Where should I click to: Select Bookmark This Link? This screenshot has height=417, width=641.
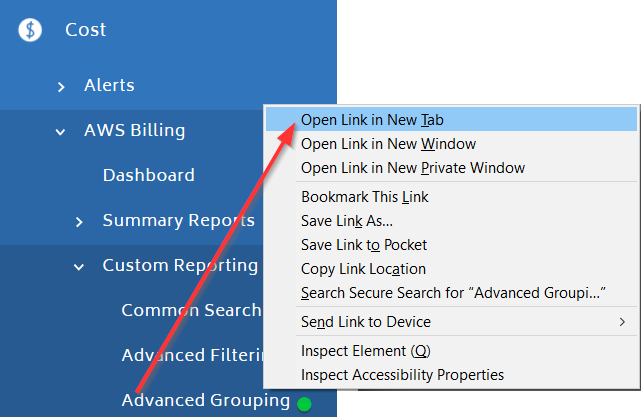451,197
